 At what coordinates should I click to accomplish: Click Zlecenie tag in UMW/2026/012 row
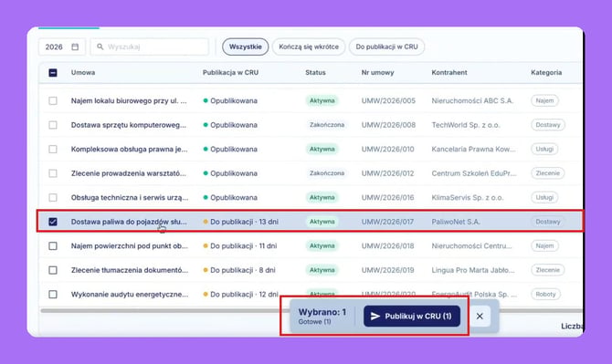(547, 173)
